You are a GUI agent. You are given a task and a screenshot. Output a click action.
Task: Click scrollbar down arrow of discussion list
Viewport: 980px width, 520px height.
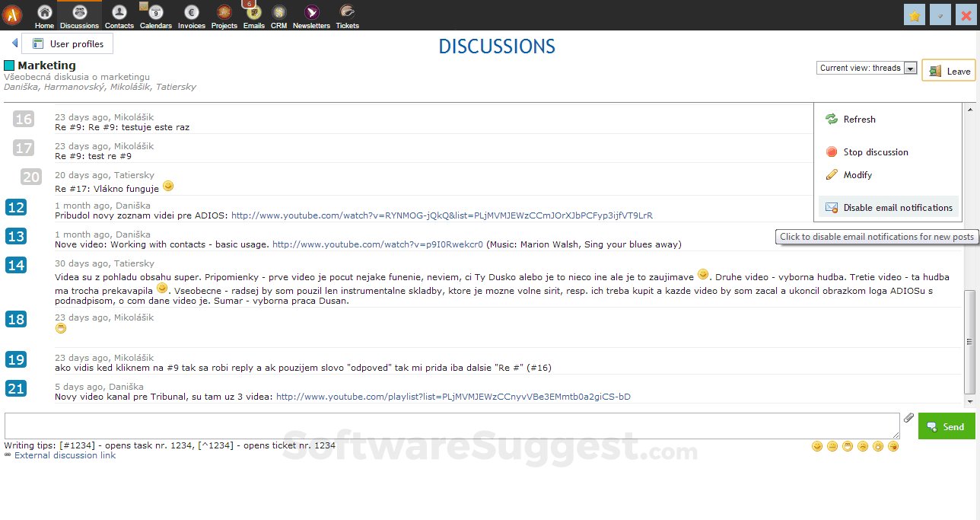pyautogui.click(x=969, y=401)
